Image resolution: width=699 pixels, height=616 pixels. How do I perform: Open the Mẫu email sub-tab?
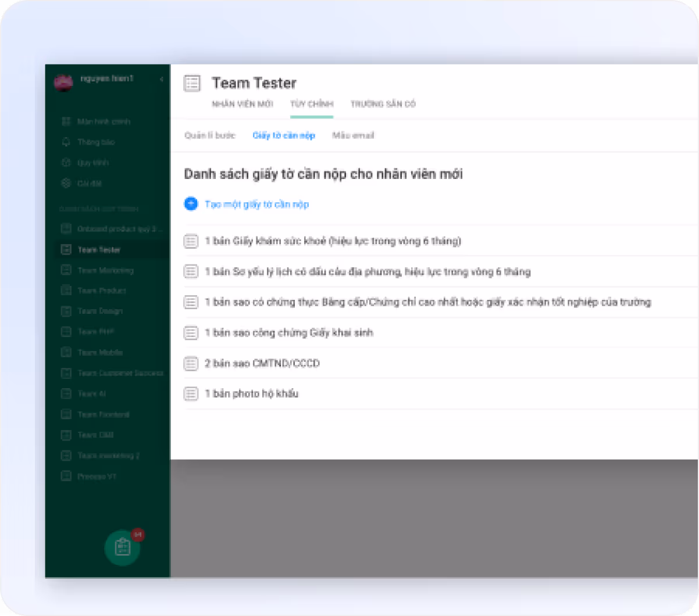click(353, 135)
